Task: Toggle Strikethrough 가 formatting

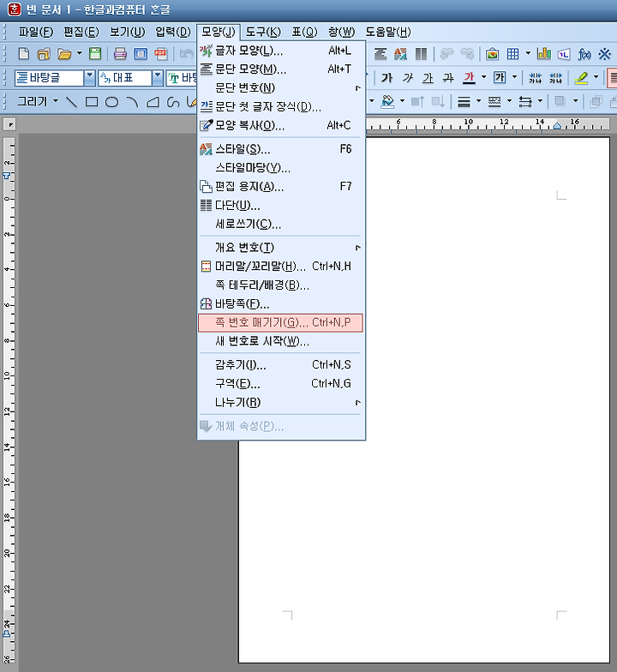Action: (448, 77)
